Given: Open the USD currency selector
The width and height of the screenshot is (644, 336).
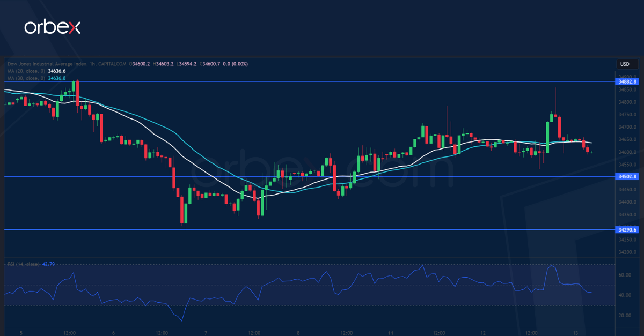Looking at the screenshot, I should pos(625,64).
